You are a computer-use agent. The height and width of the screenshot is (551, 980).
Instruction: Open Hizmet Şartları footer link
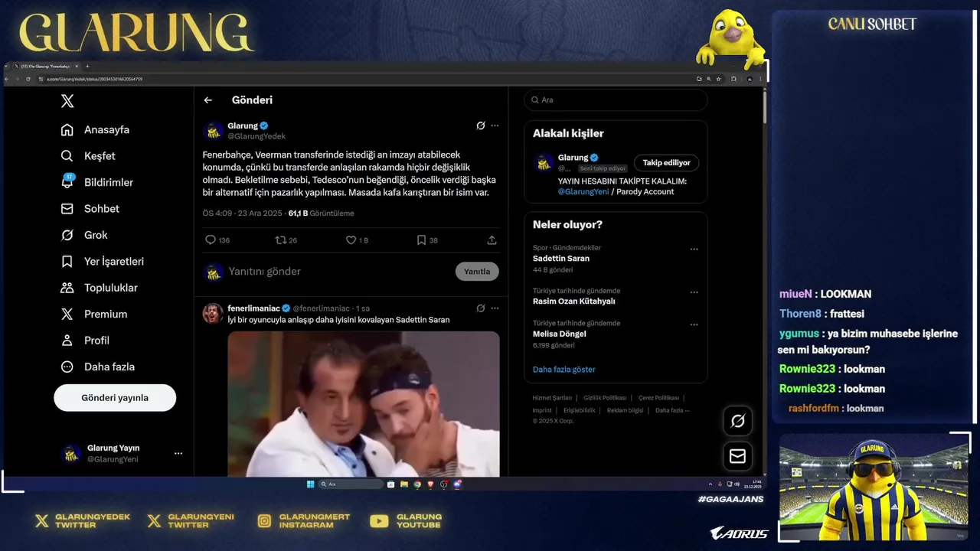point(552,398)
